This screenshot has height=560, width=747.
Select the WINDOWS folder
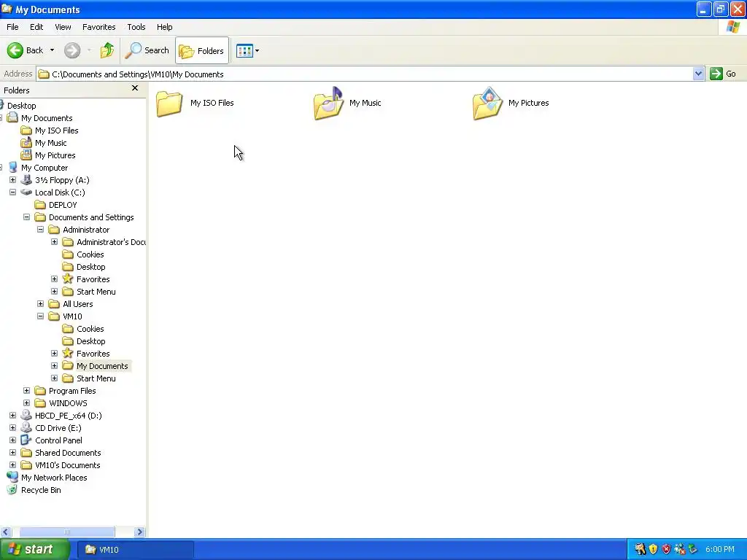point(68,402)
